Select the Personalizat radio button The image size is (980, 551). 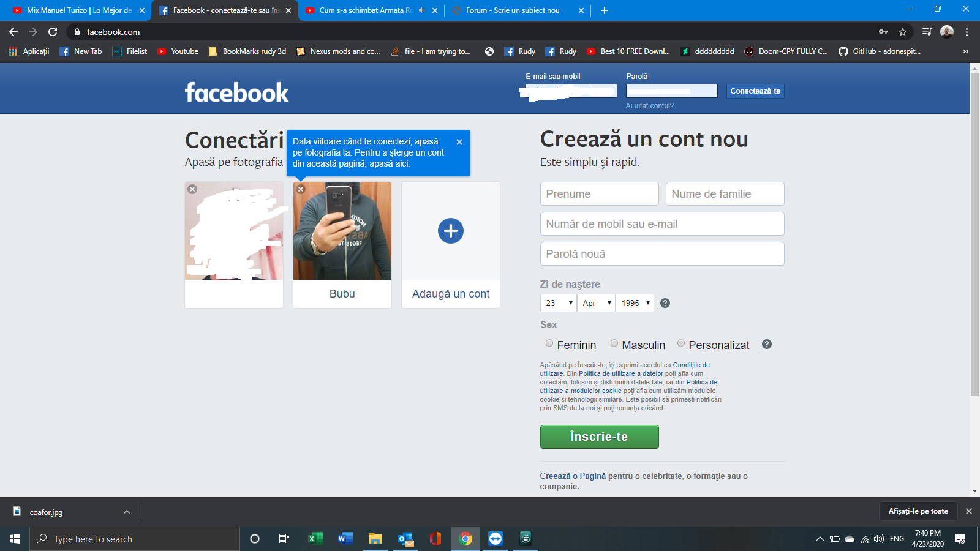[681, 343]
